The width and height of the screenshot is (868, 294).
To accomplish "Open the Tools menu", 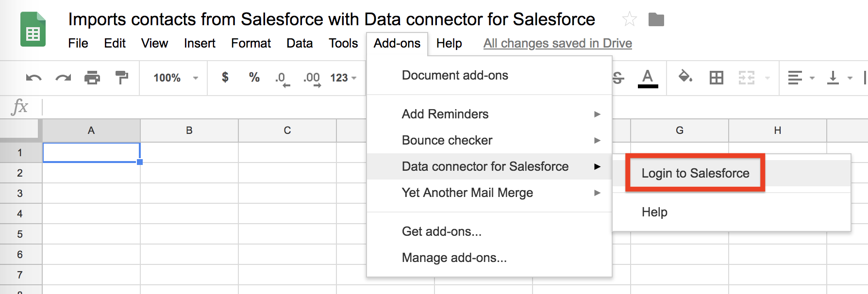I will [343, 43].
